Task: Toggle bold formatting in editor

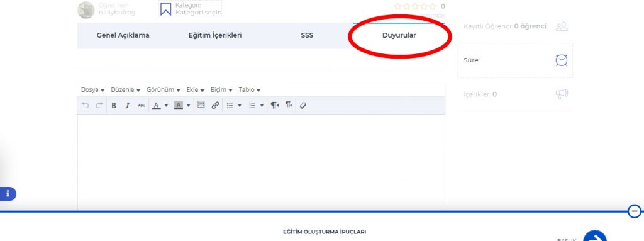Action: click(x=114, y=106)
